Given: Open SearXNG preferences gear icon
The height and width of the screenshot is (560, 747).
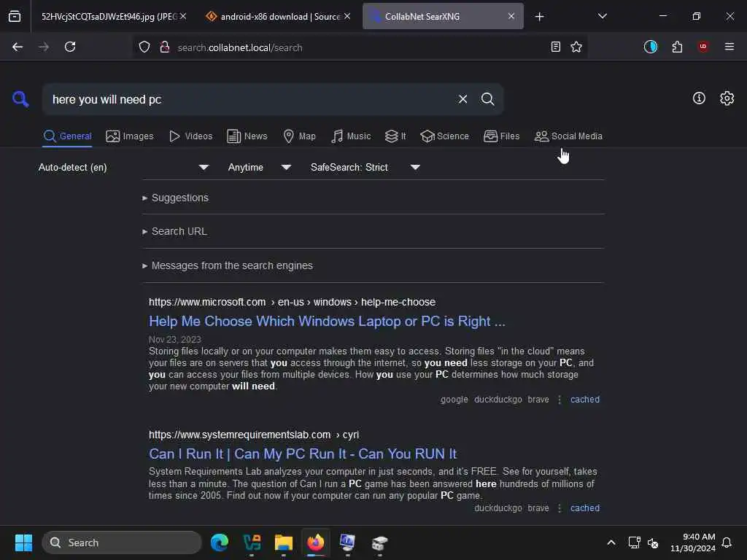Looking at the screenshot, I should (x=727, y=98).
